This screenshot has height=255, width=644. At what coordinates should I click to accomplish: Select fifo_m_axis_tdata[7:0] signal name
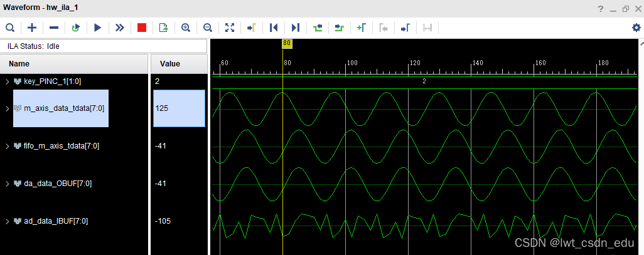(x=61, y=145)
